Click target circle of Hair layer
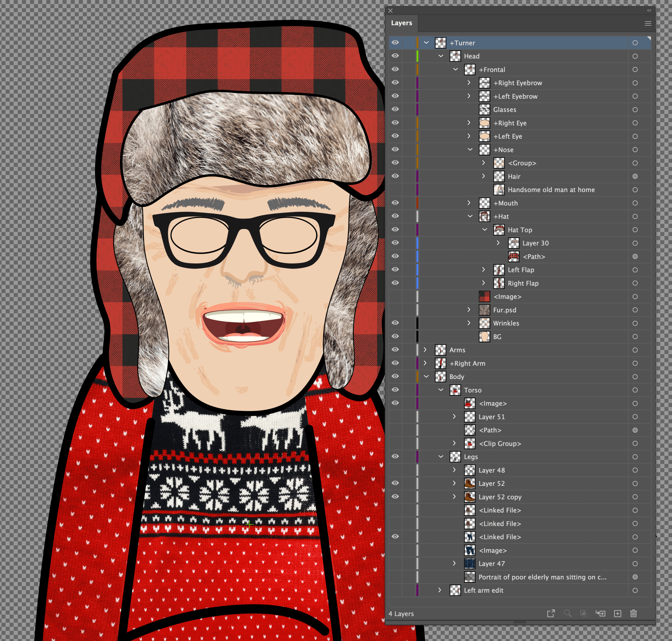This screenshot has width=672, height=641. [635, 176]
